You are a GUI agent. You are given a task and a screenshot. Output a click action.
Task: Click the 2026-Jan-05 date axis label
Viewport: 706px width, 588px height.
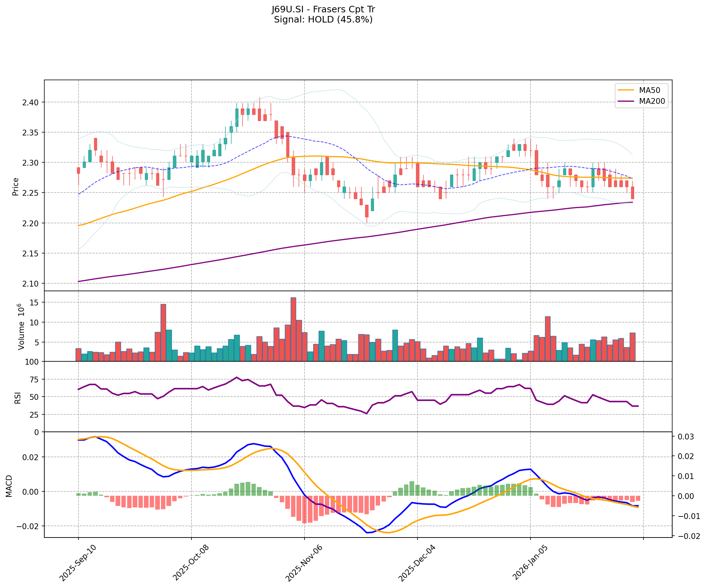529,563
